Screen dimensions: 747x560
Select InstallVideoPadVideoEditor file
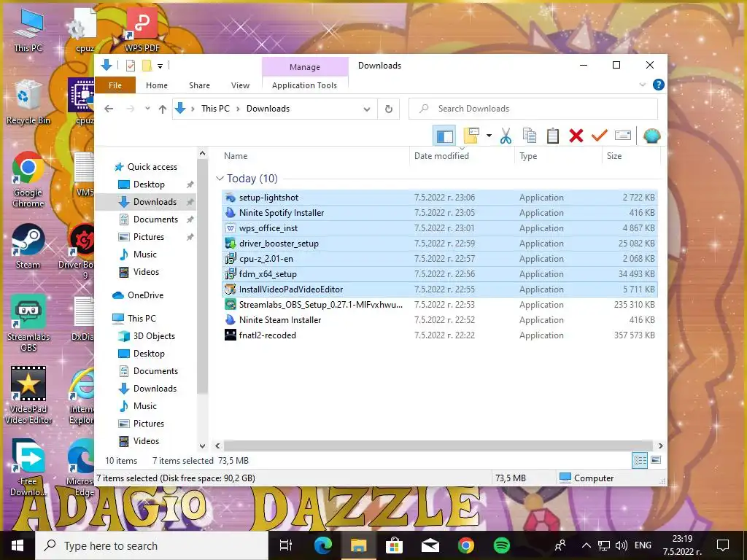click(440, 289)
